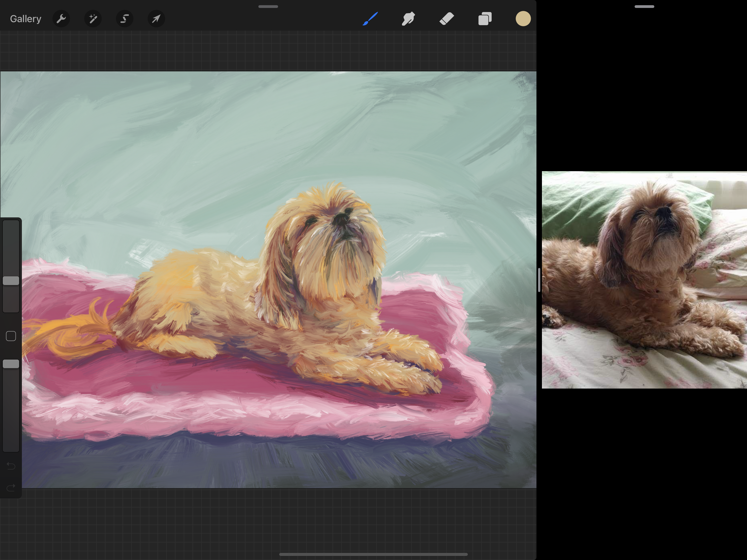Activate the Transform arrow tool
Screen dimensions: 747x560
tap(156, 19)
